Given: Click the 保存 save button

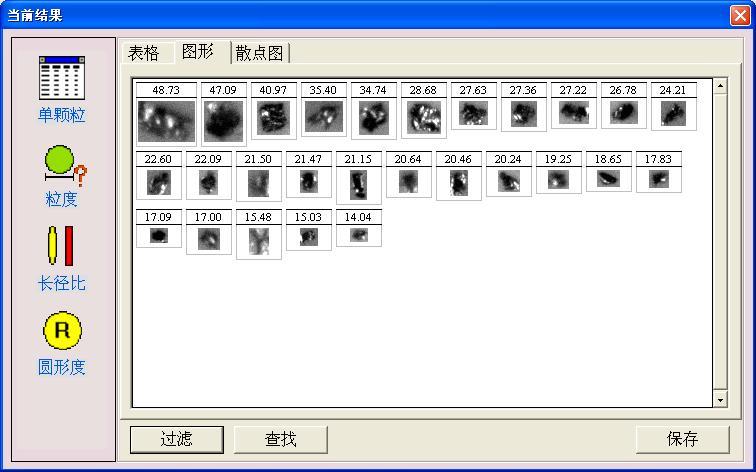Looking at the screenshot, I should click(682, 439).
